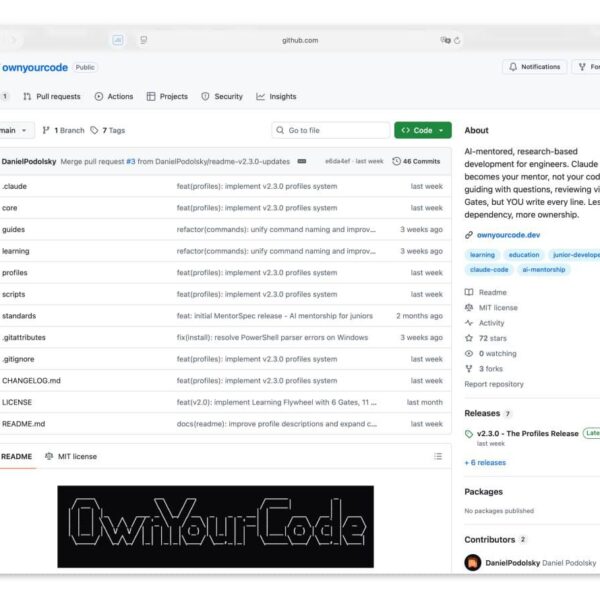View the 72 stars link
The image size is (600, 600).
492,338
